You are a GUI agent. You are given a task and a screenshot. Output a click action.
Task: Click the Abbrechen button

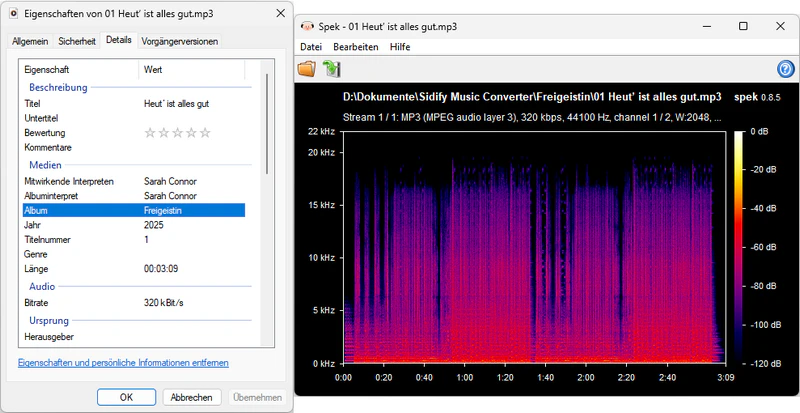(192, 397)
